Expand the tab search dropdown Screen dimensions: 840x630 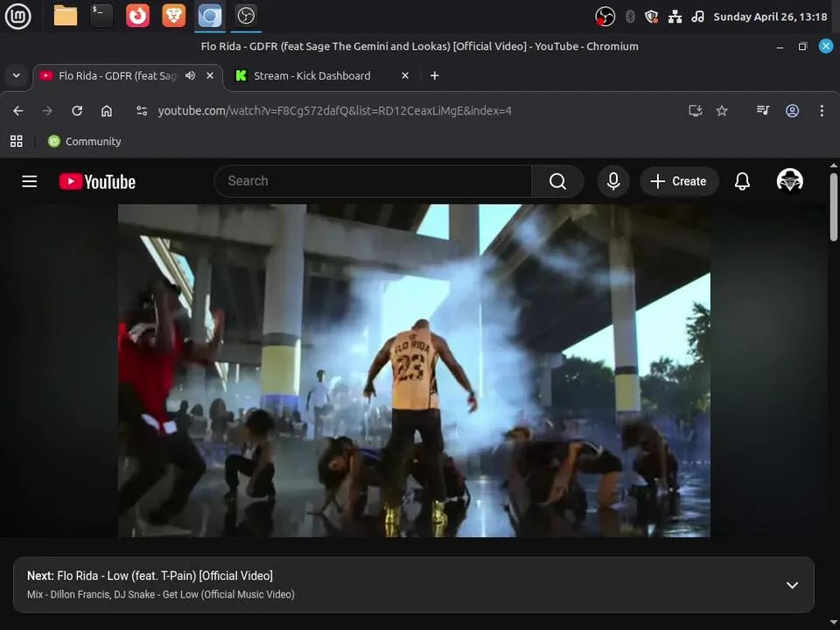point(16,75)
